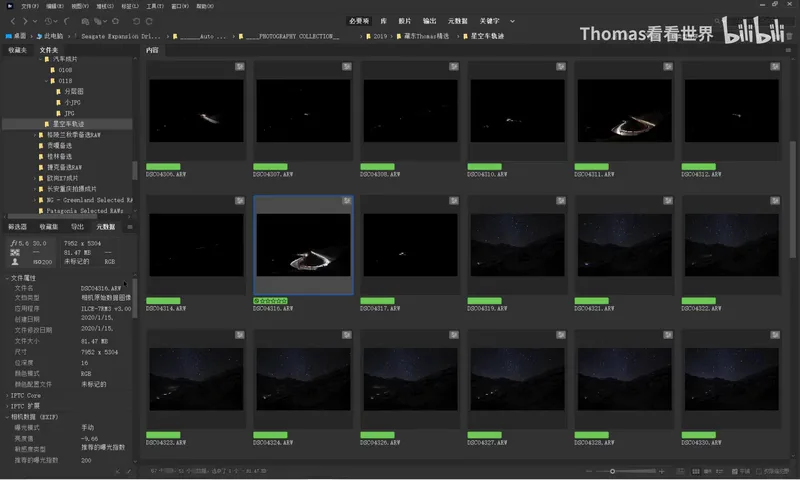Click badge icon on DSC04316.ARW thumbnail

(346, 201)
